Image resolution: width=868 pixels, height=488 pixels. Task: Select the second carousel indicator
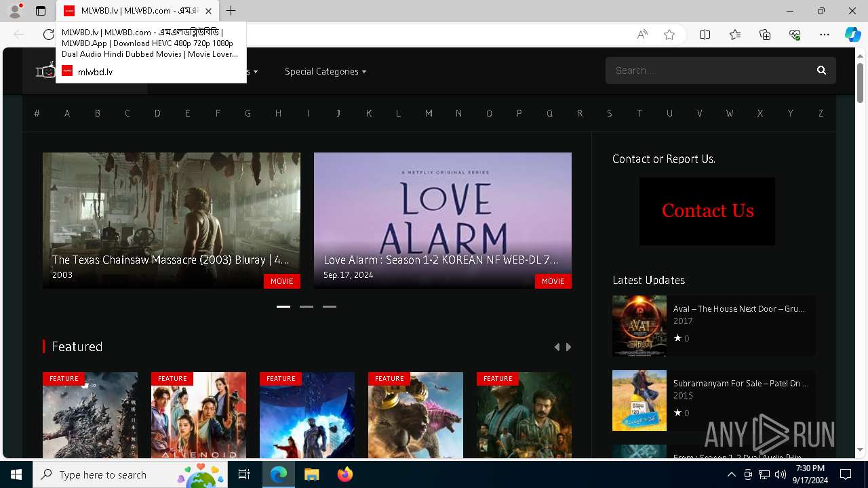(x=307, y=306)
